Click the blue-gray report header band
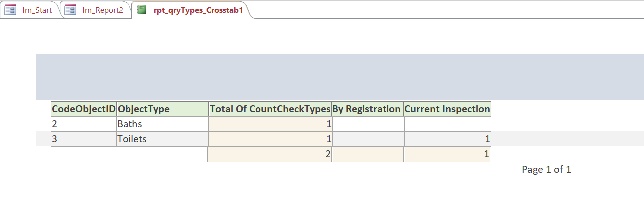644x201 pixels. click(x=339, y=77)
